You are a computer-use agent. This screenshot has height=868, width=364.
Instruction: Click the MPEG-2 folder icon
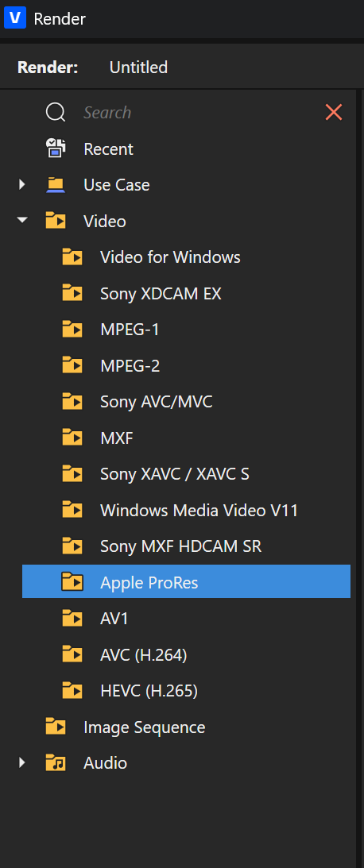click(x=72, y=365)
